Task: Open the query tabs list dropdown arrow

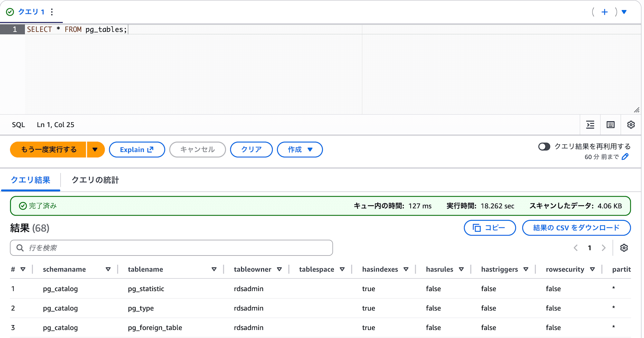Action: click(624, 12)
